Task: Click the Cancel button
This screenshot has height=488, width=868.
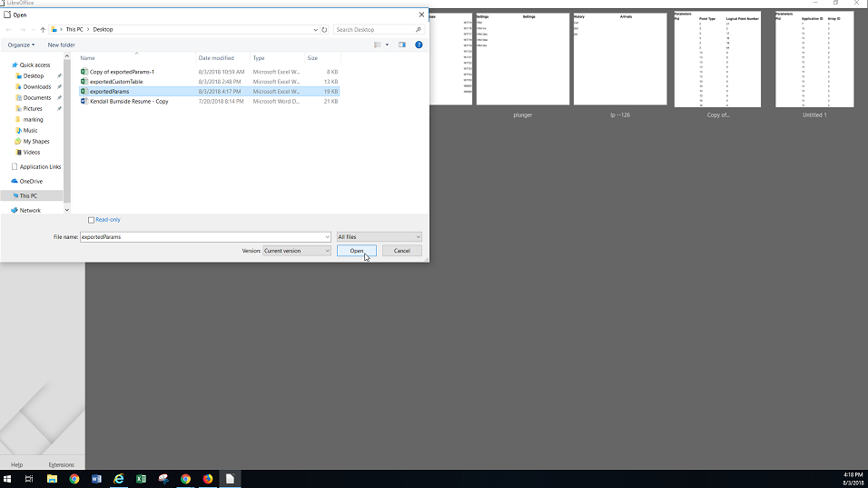Action: pos(401,251)
